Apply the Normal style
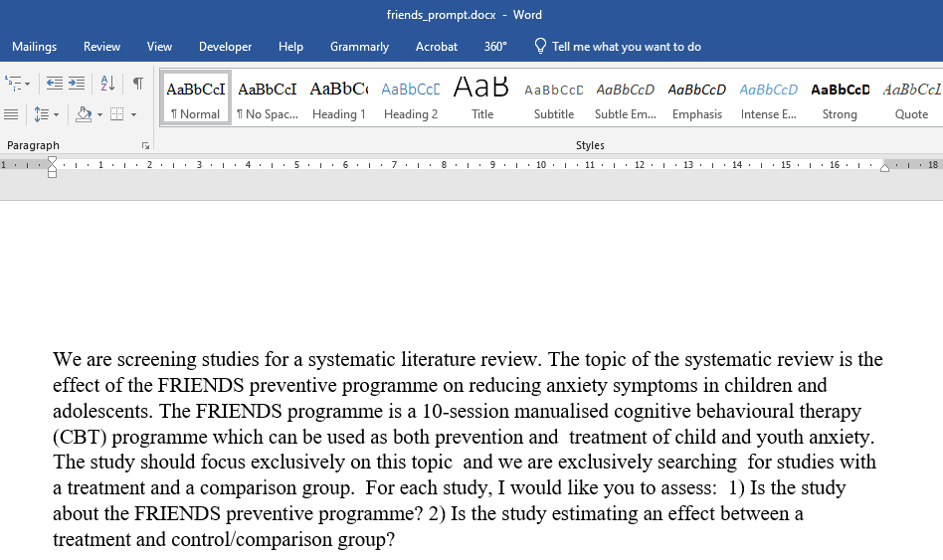This screenshot has height=560, width=943. coord(195,98)
